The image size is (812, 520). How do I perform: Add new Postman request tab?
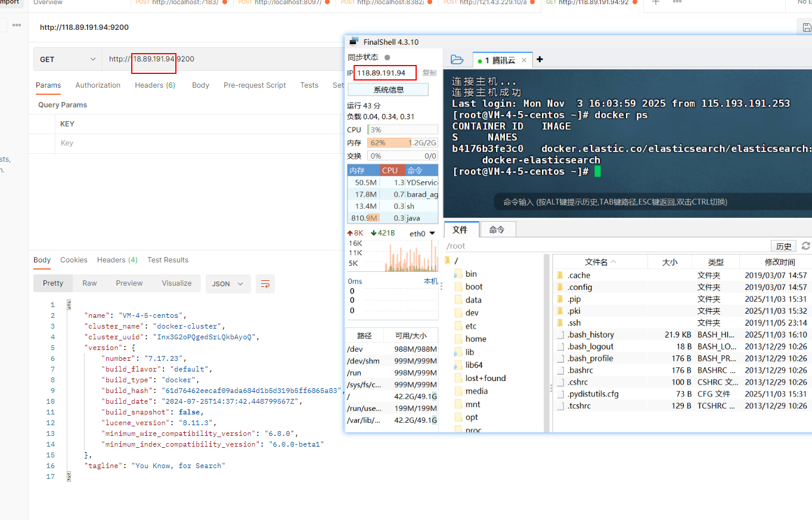click(655, 2)
